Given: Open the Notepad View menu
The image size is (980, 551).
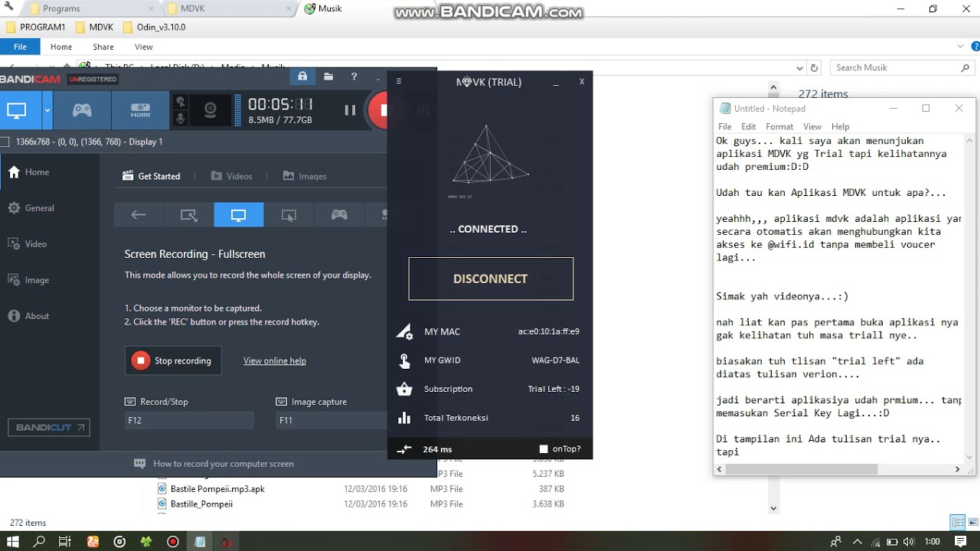Looking at the screenshot, I should [812, 127].
